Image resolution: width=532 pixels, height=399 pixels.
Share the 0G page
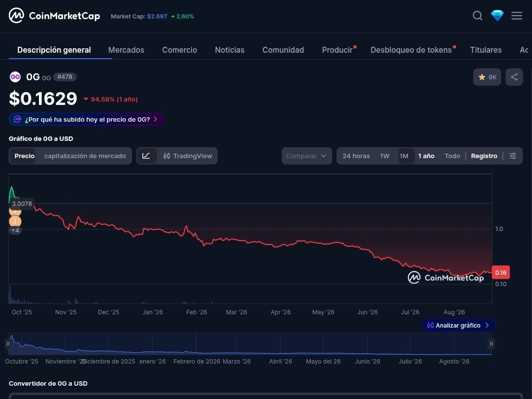[x=514, y=77]
